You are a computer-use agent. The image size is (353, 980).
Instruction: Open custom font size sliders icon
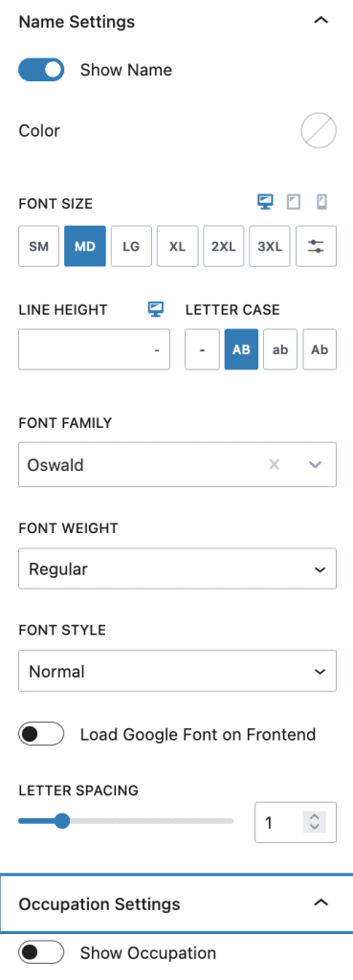(316, 246)
